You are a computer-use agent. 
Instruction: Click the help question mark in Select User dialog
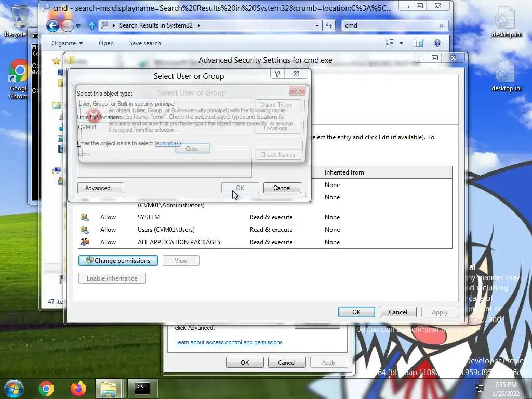277,74
